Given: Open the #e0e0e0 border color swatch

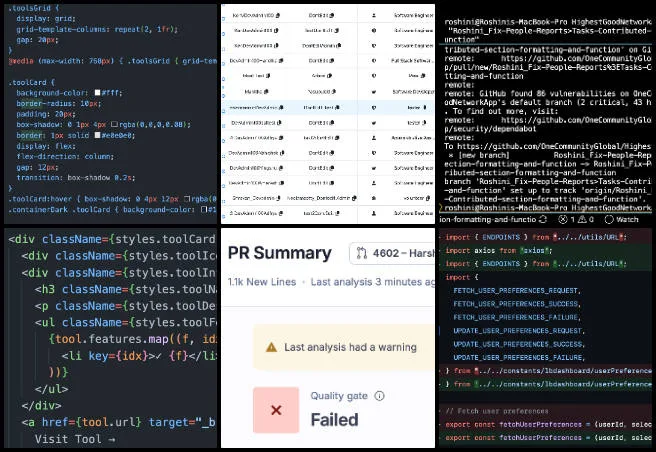Looking at the screenshot, I should tap(97, 135).
